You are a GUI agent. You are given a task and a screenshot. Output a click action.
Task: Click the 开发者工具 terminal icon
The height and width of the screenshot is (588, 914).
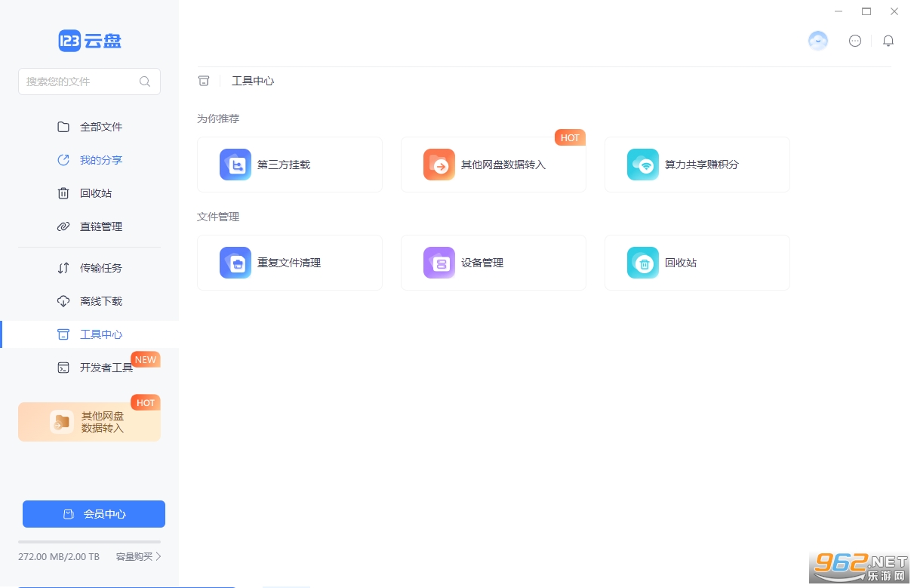[63, 368]
